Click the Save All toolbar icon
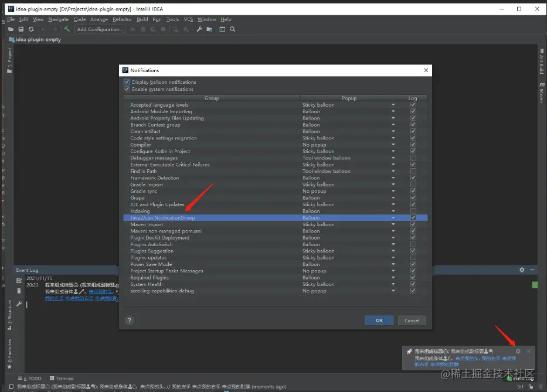The width and height of the screenshot is (547, 392). [x=21, y=29]
